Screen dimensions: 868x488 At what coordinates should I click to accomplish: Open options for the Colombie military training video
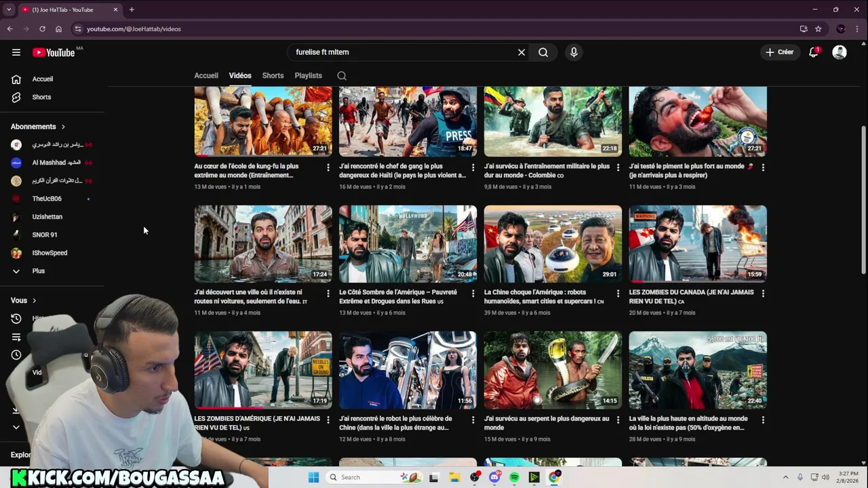click(x=618, y=167)
